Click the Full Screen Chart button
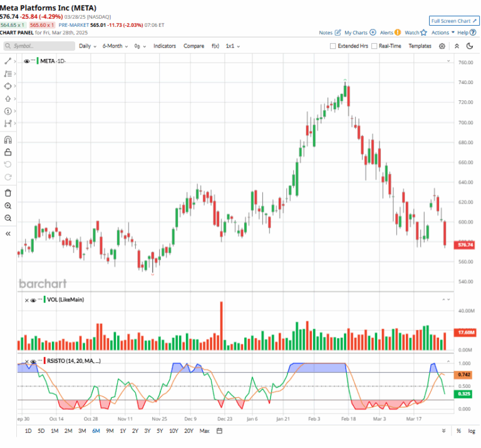The width and height of the screenshot is (481, 448). pyautogui.click(x=454, y=21)
